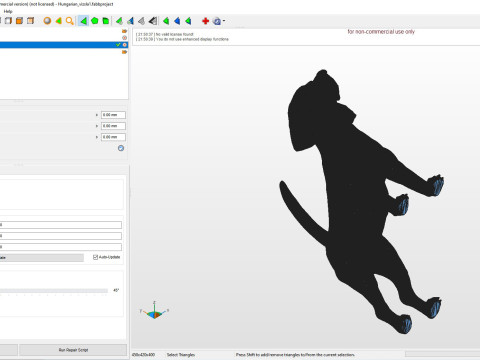Click green triangle between blue triangle and red plus

click(188, 21)
